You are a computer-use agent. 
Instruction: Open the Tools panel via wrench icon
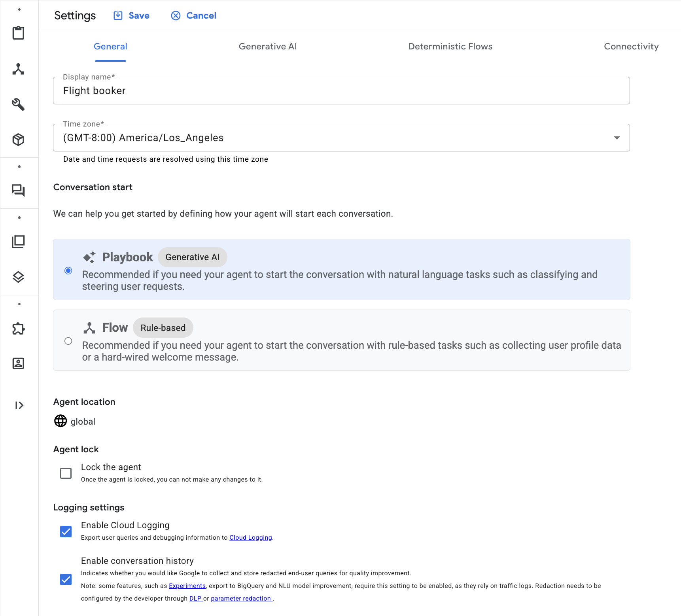(x=19, y=105)
